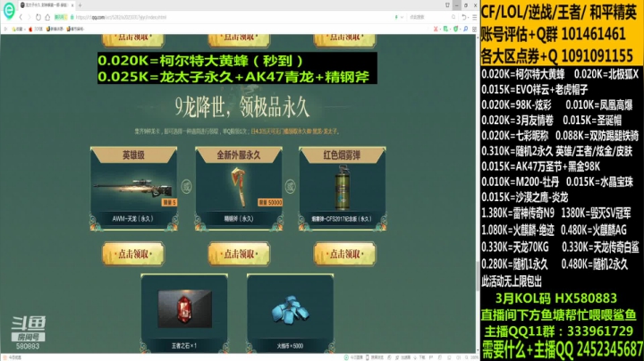Close the open browser tab
Image resolution: width=644 pixels, height=361 pixels.
click(x=72, y=5)
